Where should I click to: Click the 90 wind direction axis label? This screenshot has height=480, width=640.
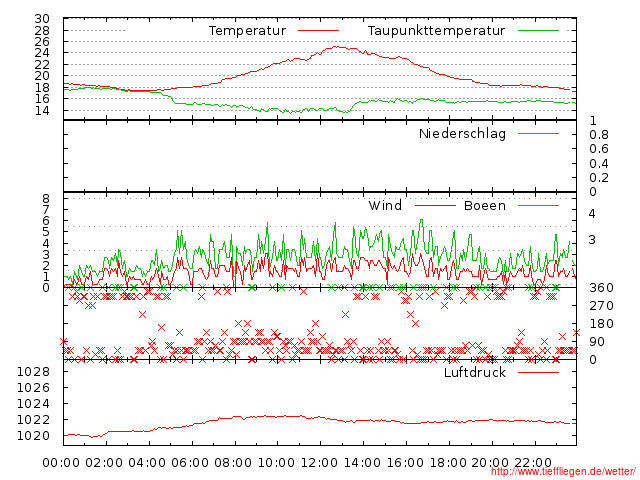tap(597, 342)
